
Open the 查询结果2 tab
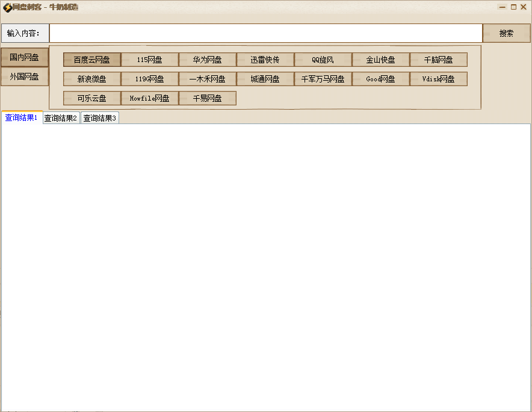click(61, 118)
